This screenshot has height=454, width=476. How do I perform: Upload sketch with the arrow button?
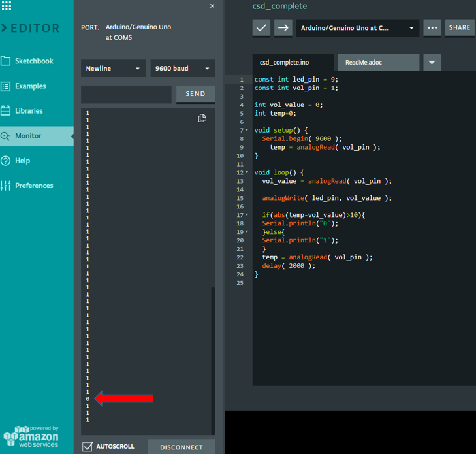coord(283,28)
